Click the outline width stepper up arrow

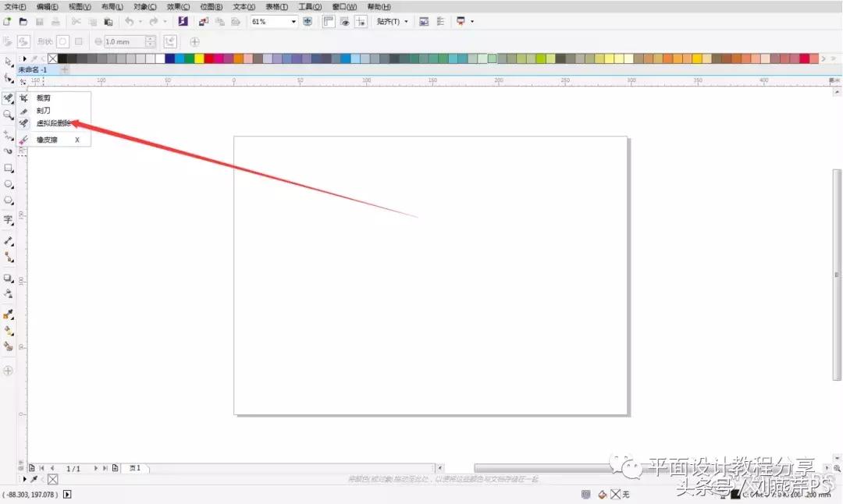[150, 38]
